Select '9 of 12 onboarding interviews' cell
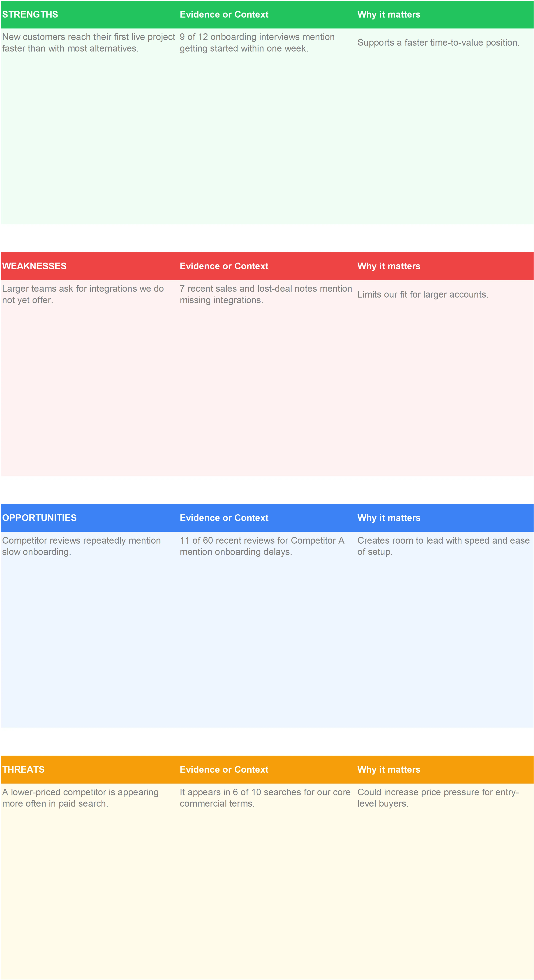The height and width of the screenshot is (980, 534). pyautogui.click(x=267, y=43)
